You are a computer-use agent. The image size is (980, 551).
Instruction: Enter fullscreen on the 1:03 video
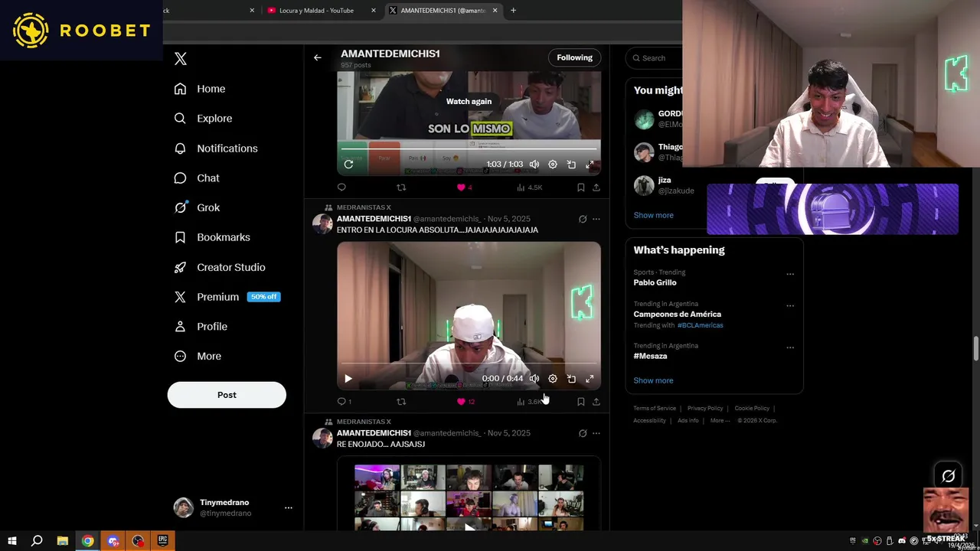[590, 165]
